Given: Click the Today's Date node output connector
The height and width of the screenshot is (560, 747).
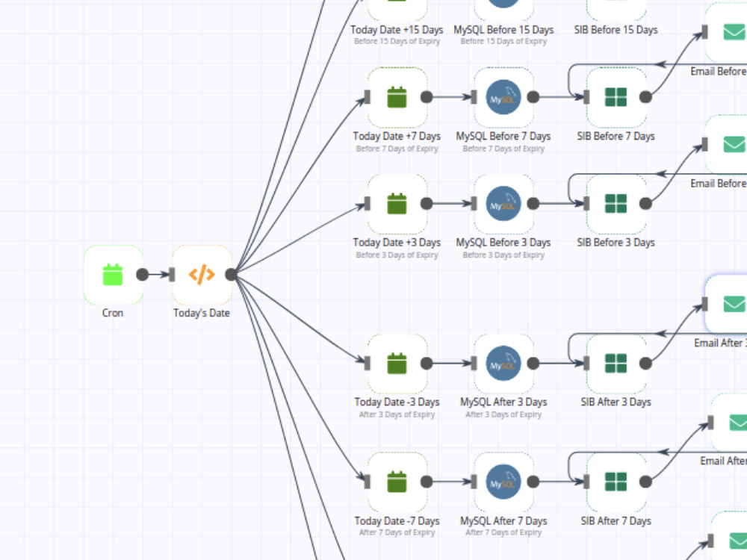Looking at the screenshot, I should [231, 275].
